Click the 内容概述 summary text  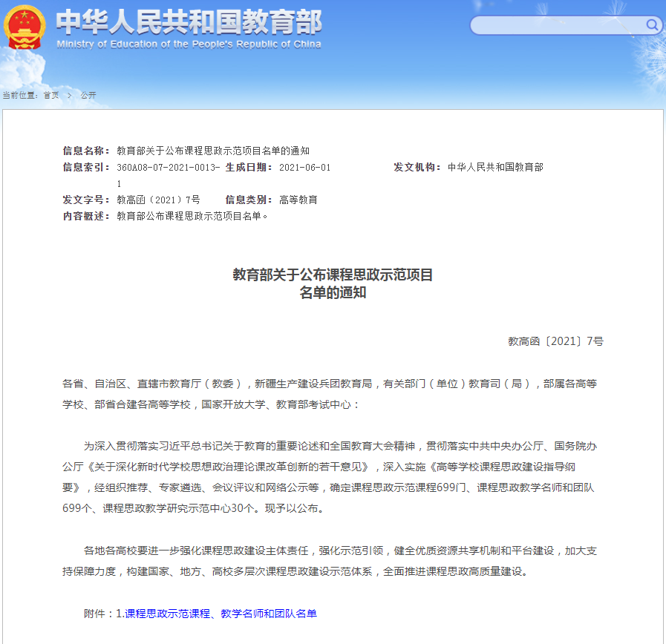192,217
